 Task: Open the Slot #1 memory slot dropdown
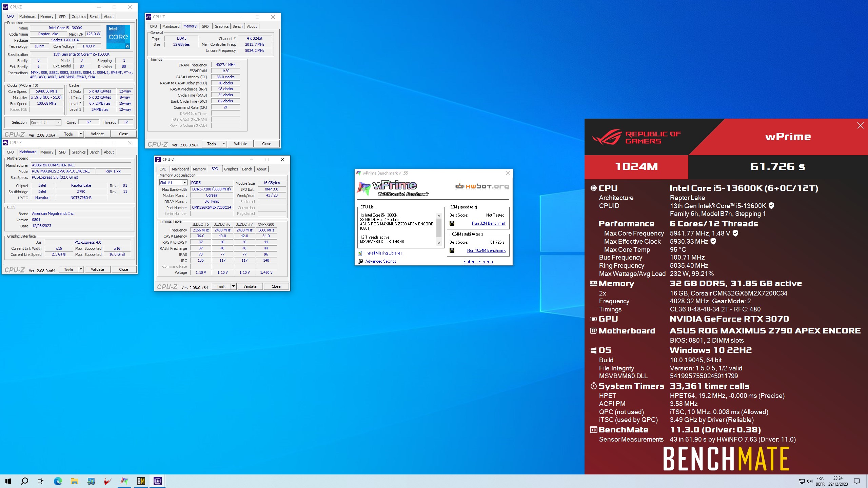(184, 183)
